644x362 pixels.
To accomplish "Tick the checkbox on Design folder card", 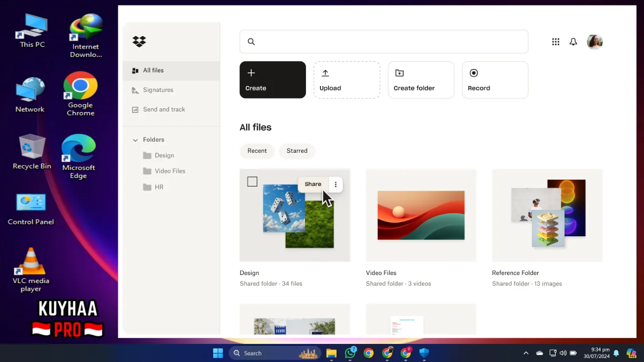I will point(253,182).
